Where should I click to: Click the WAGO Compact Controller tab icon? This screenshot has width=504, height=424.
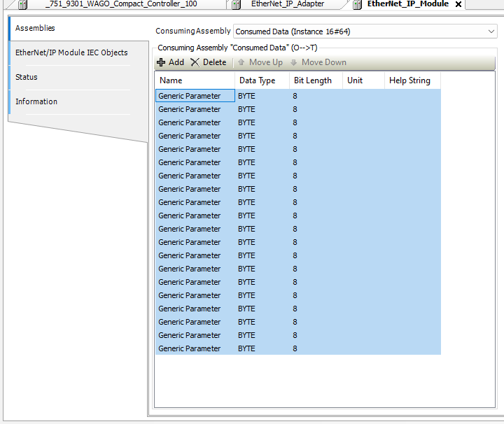tap(22, 4)
